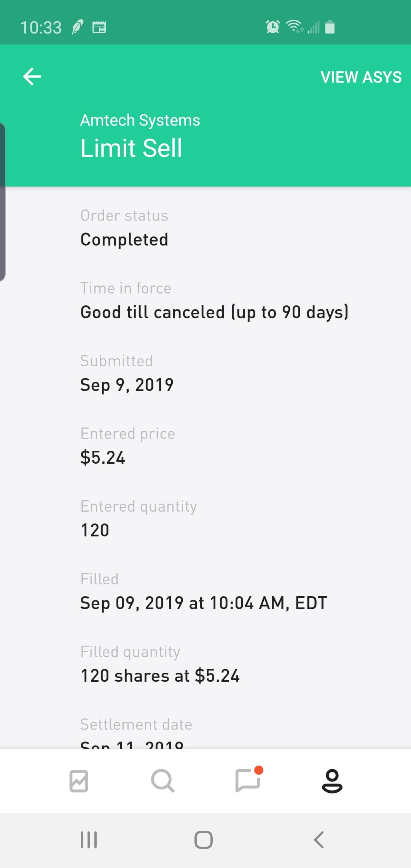Tap the battery indicator icon

330,27
